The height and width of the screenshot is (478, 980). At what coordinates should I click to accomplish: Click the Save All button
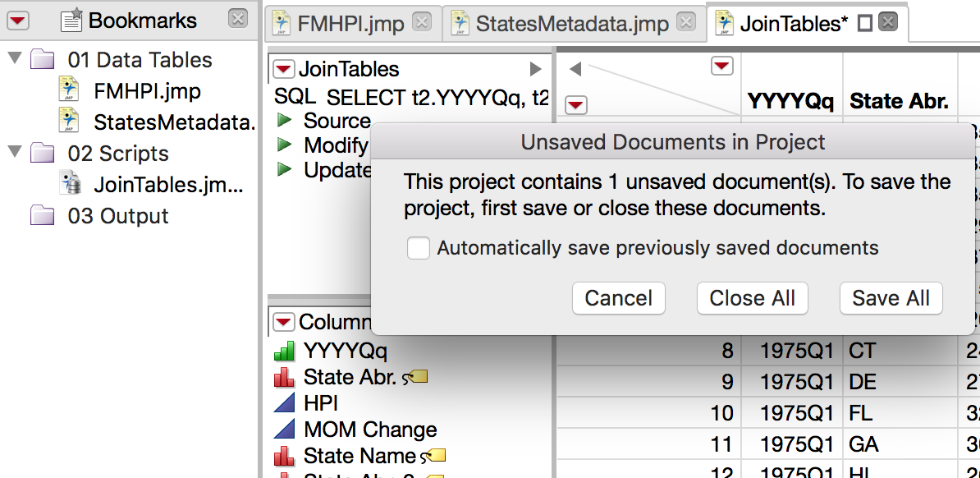point(891,299)
